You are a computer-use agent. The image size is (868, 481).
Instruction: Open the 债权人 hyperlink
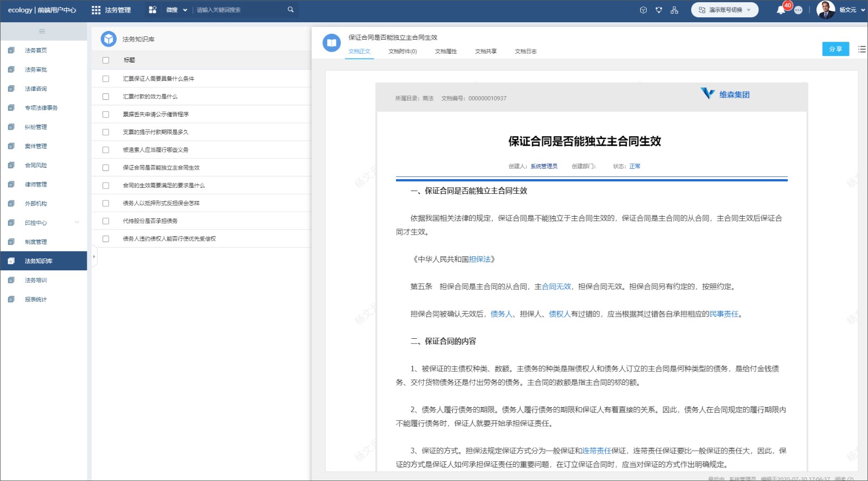tap(560, 314)
